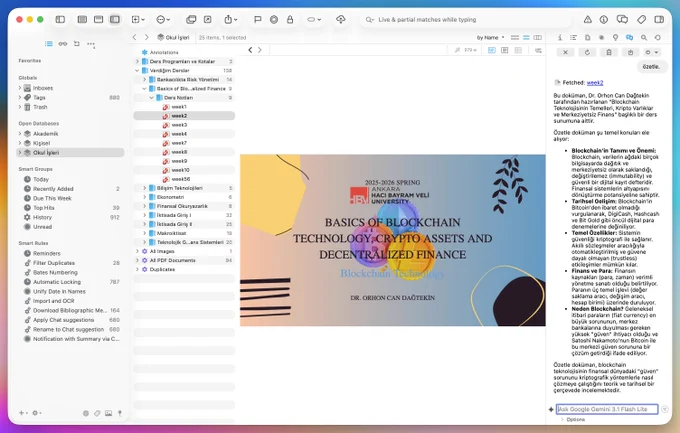Switch to standard preview layout icon
680x433 pixels.
tap(98, 20)
